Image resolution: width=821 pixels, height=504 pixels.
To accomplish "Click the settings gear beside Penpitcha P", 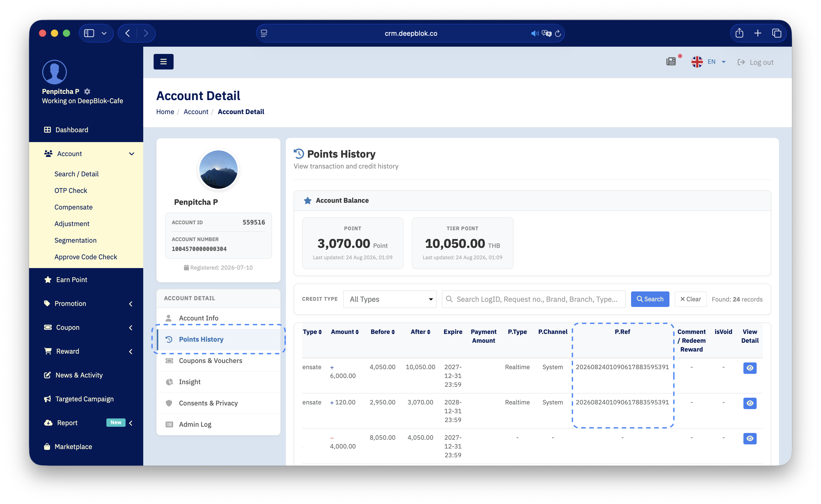I will tap(87, 91).
